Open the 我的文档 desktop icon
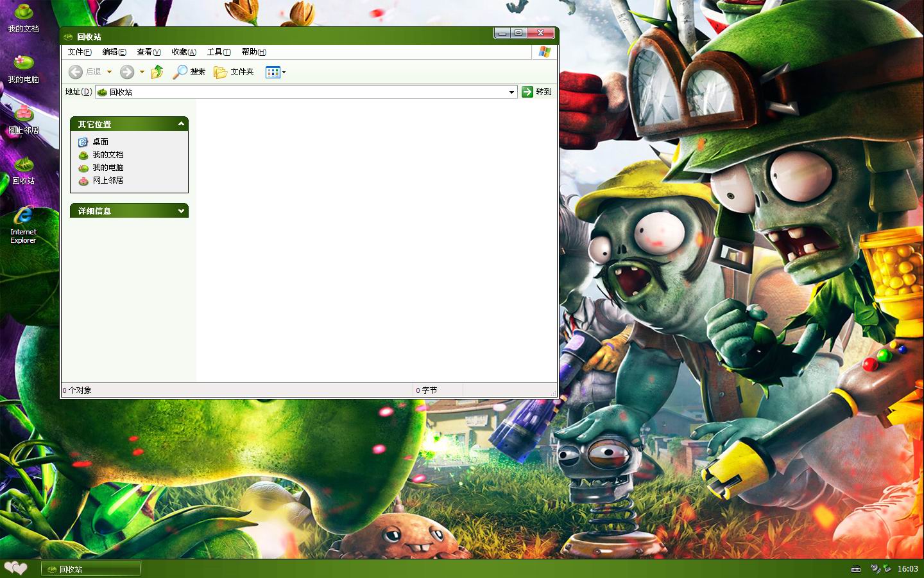 tap(24, 18)
